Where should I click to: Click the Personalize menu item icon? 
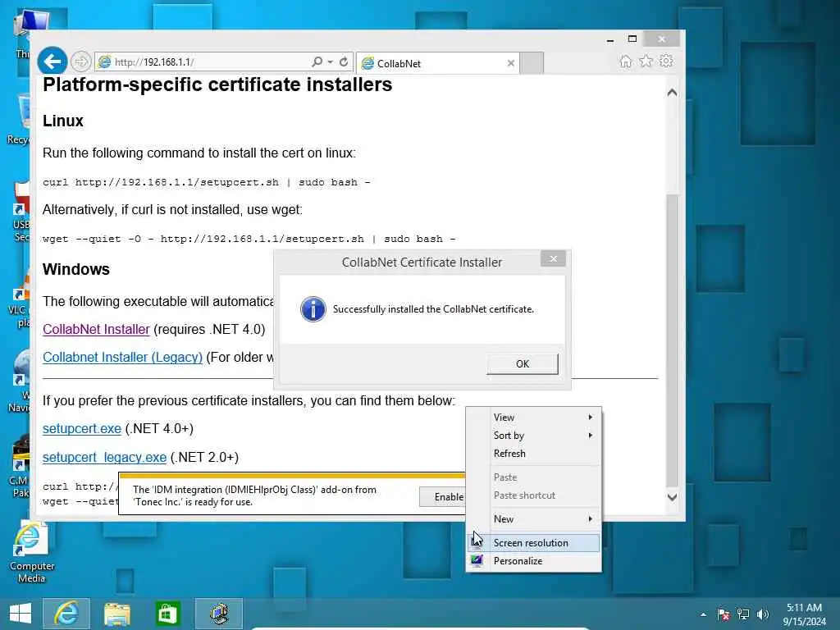pos(477,561)
